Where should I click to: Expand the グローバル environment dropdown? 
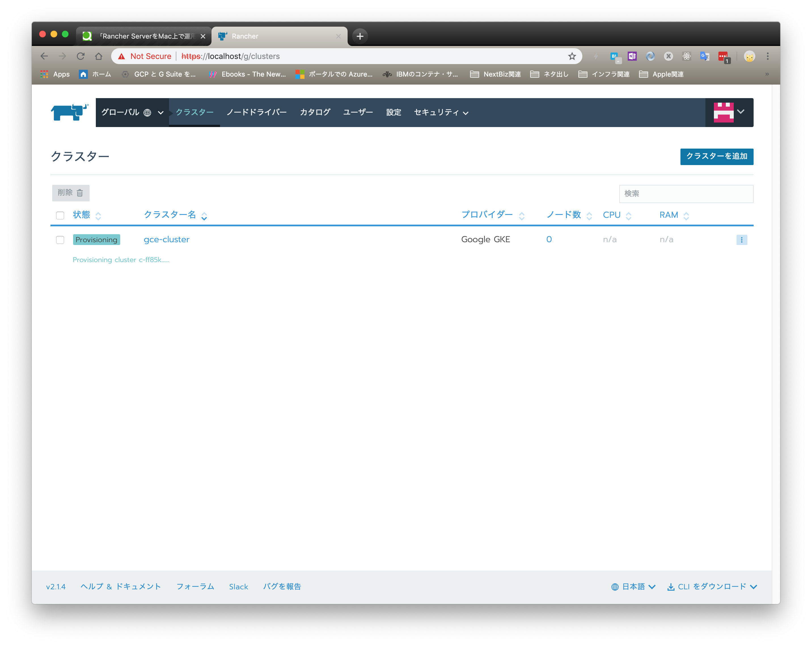160,112
